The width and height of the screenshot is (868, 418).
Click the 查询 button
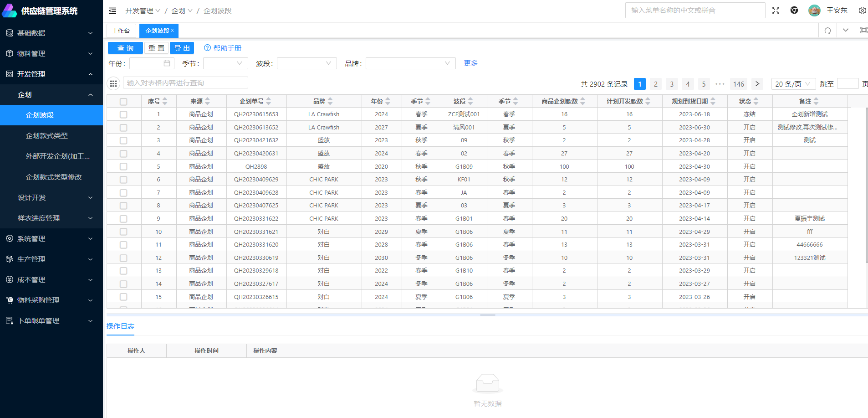point(125,48)
